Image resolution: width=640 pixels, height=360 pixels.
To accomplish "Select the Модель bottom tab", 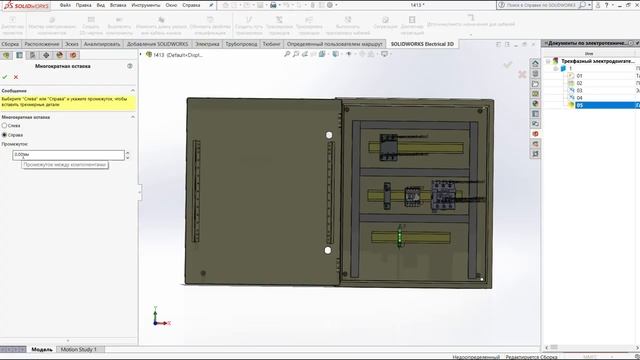I will (42, 349).
